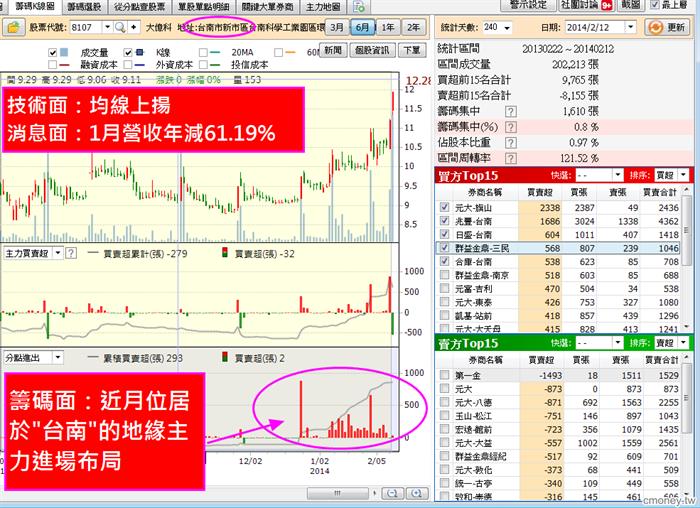Toggle the 成交量 checkbox

pyautogui.click(x=53, y=52)
